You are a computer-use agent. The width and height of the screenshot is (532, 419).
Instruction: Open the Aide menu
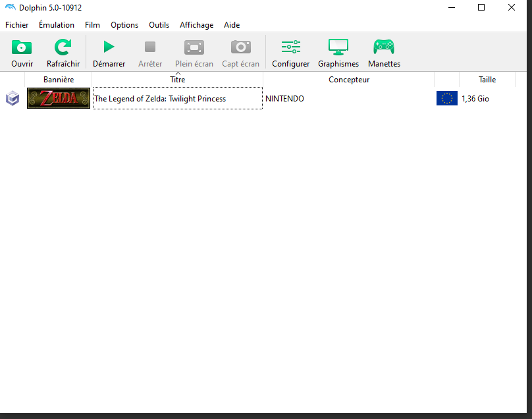point(232,25)
